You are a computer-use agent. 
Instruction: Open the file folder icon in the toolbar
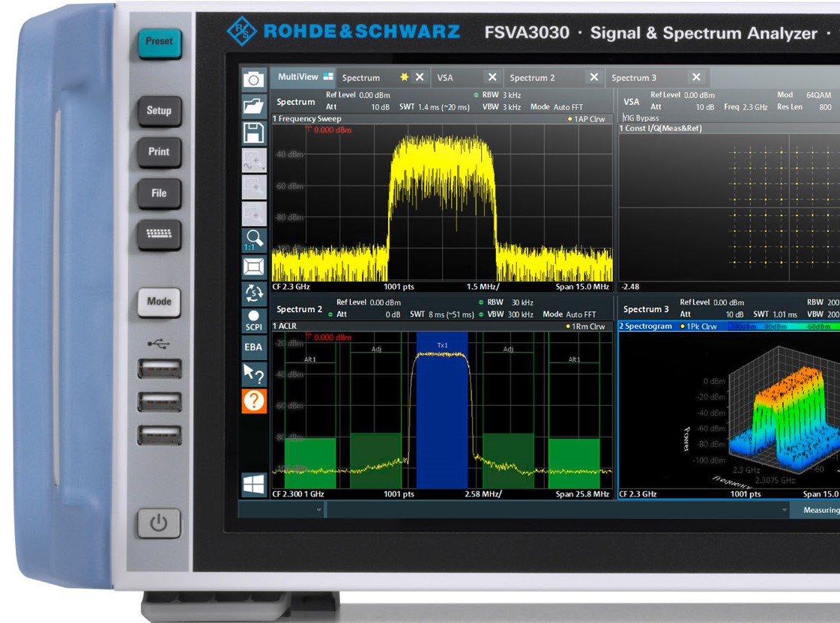coord(254,106)
